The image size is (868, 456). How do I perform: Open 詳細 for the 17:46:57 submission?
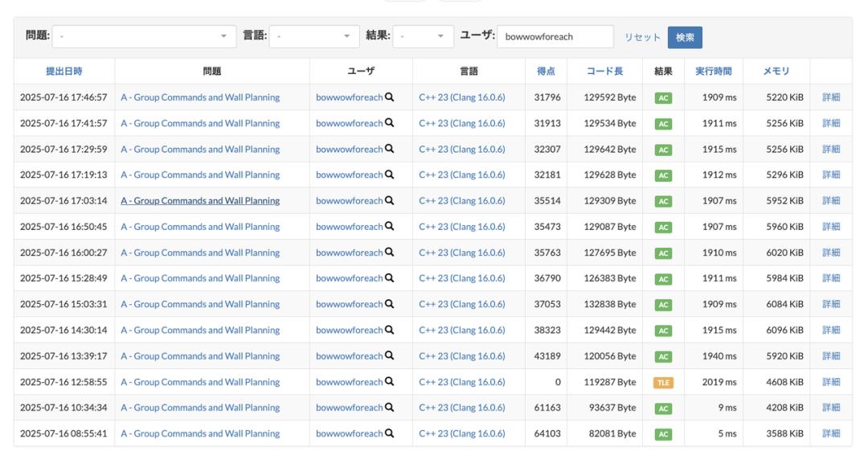pos(831,97)
